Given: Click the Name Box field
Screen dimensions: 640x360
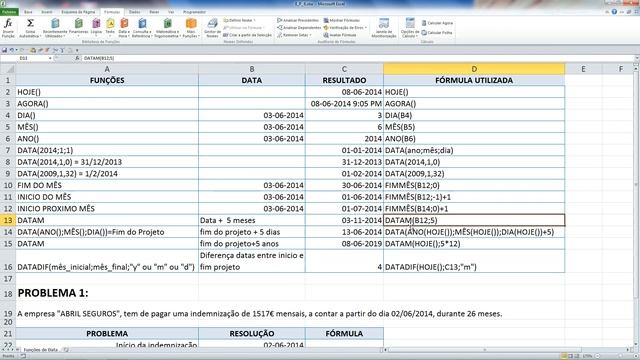Looking at the screenshot, I should (x=24, y=58).
